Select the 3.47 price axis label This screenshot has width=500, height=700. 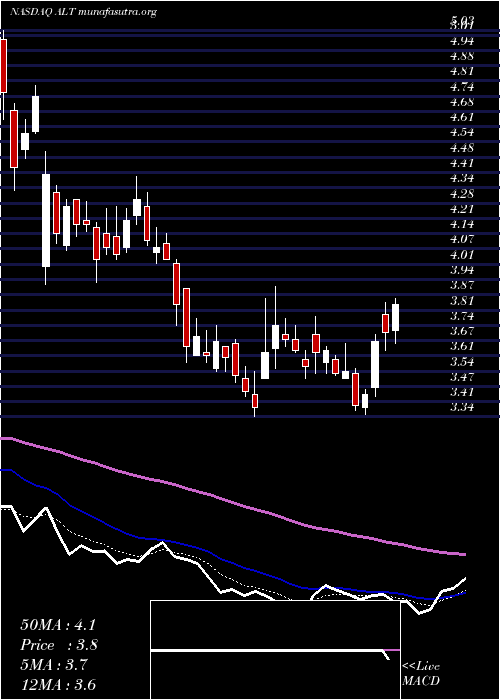click(x=462, y=377)
